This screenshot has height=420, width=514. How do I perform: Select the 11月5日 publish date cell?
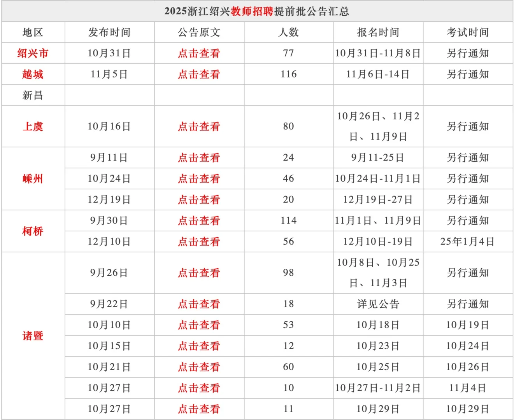[x=109, y=74]
